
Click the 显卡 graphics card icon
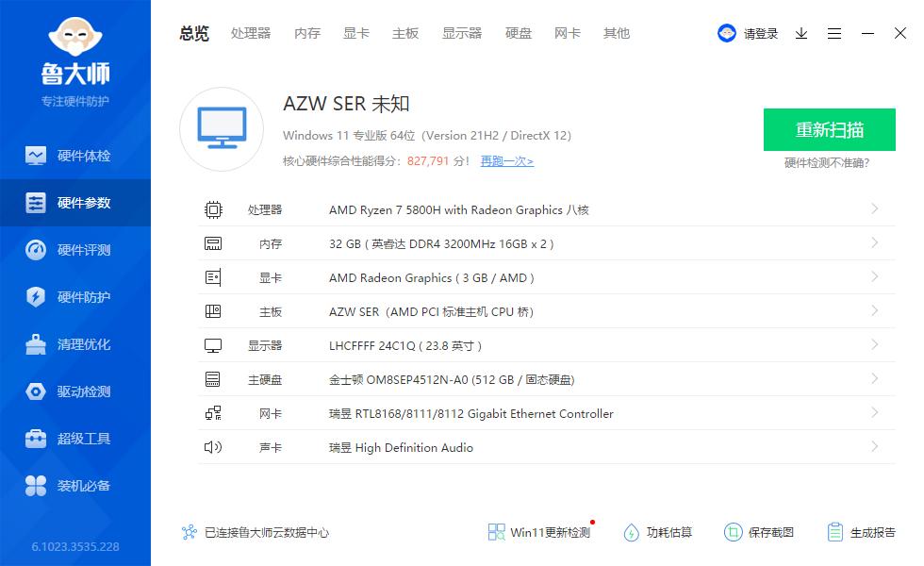tap(213, 277)
